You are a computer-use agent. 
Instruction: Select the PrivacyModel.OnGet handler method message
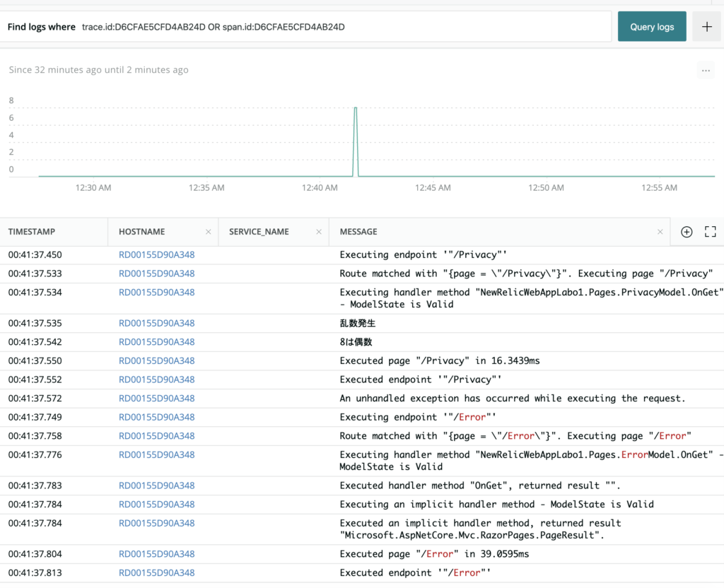[x=532, y=298]
